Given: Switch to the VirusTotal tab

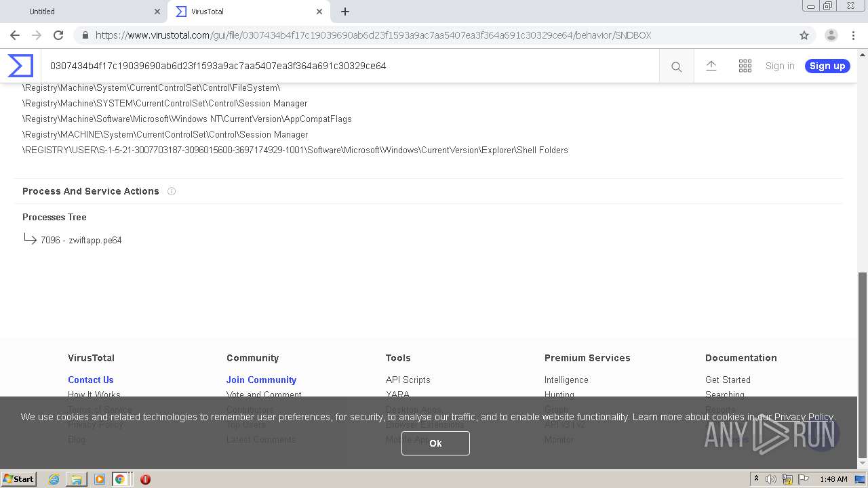Looking at the screenshot, I should 249,12.
